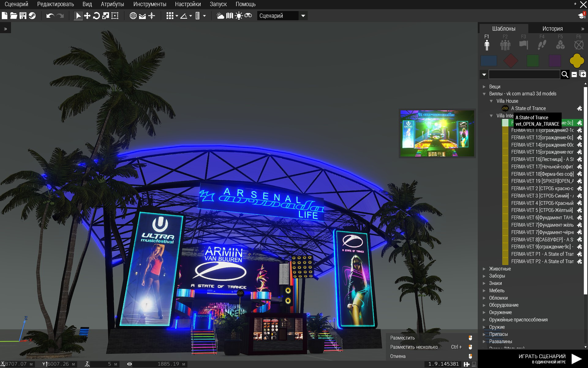This screenshot has height=368, width=588.
Task: Open the Инструменты menu
Action: coord(149,4)
